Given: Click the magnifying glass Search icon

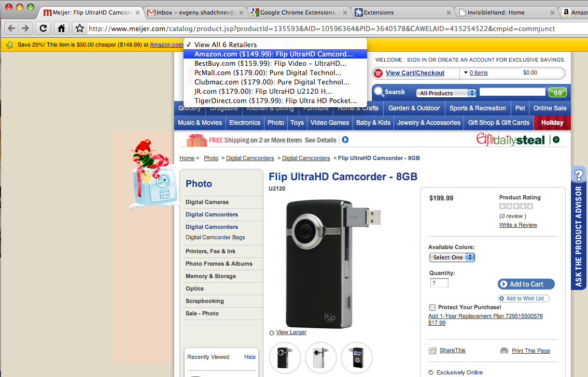Looking at the screenshot, I should tap(379, 92).
